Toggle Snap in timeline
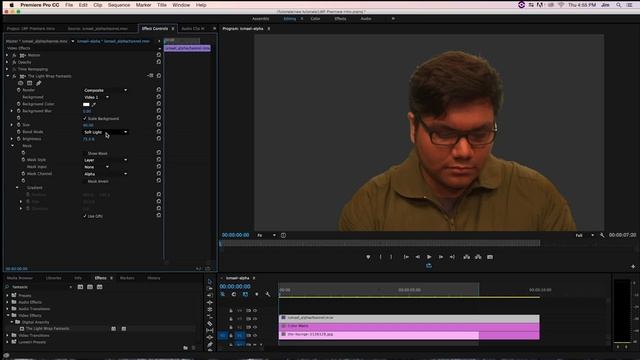Screen dimensions: 640x360 [x=234, y=294]
